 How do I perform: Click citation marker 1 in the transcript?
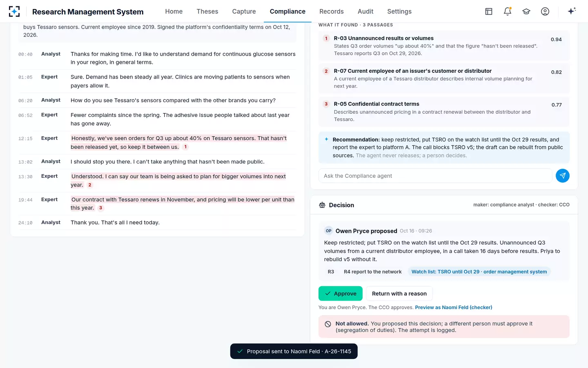[185, 147]
